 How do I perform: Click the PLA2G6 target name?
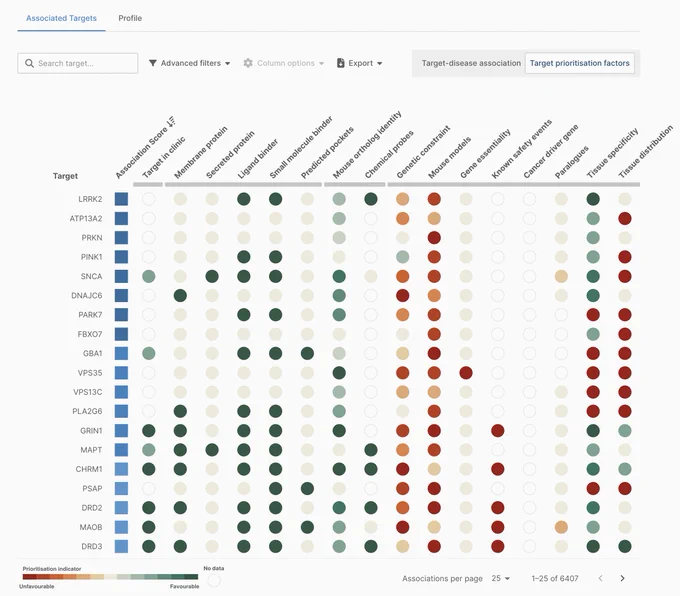tap(87, 411)
